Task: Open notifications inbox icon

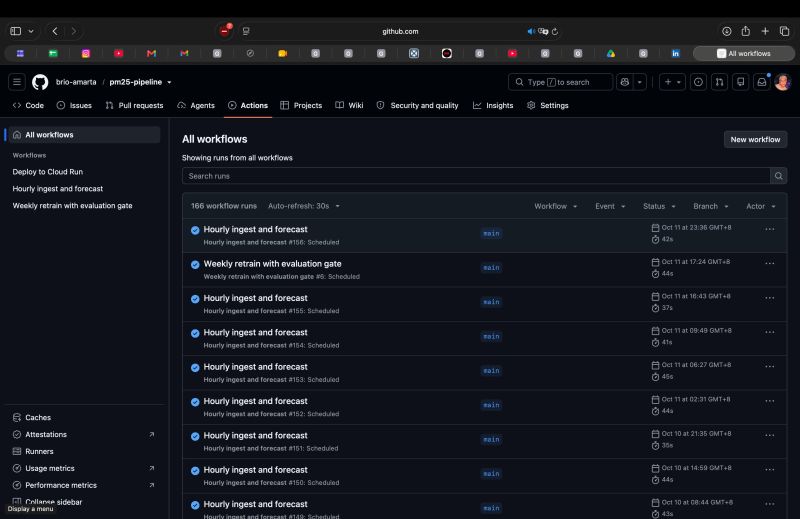Action: pyautogui.click(x=762, y=82)
